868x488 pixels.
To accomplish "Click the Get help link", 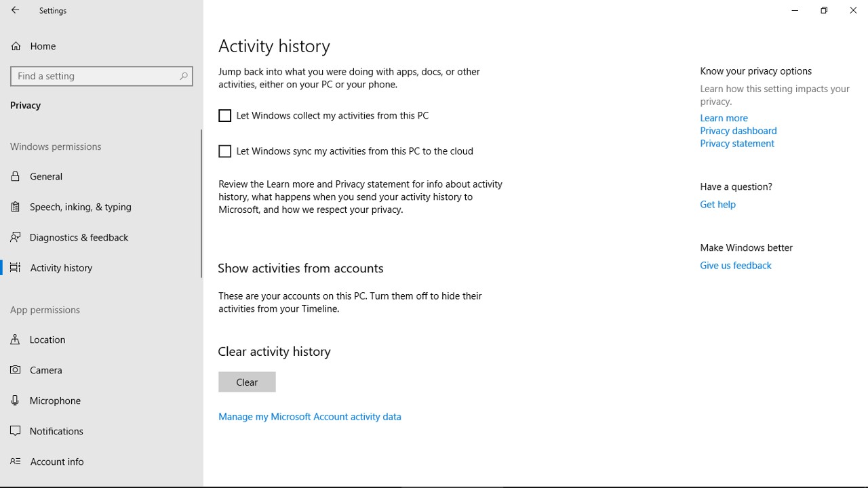I will pyautogui.click(x=717, y=204).
